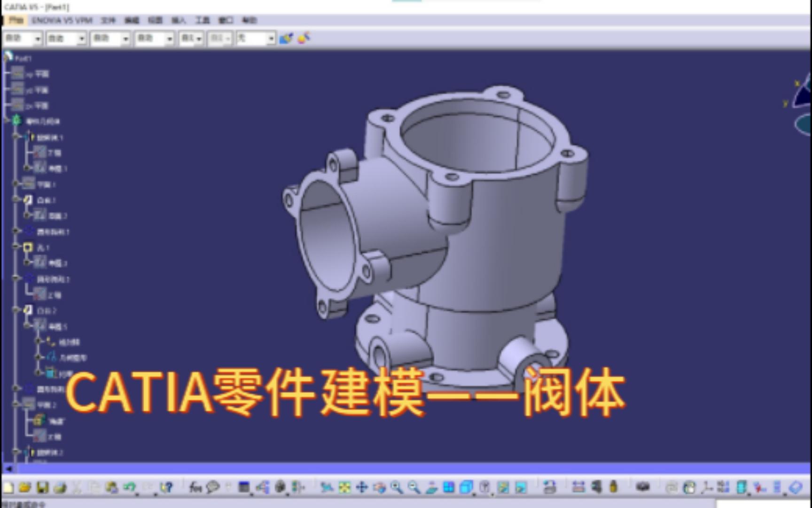The height and width of the screenshot is (508, 812).
Task: Click the New document icon
Action: pos(8,487)
